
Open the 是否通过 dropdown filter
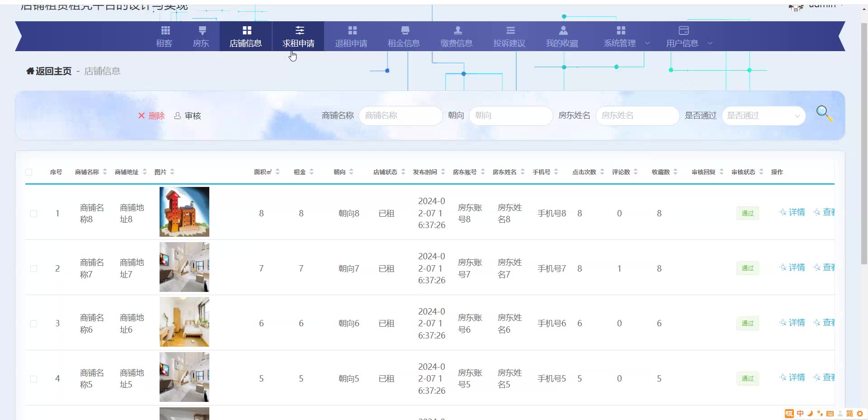[x=763, y=116]
